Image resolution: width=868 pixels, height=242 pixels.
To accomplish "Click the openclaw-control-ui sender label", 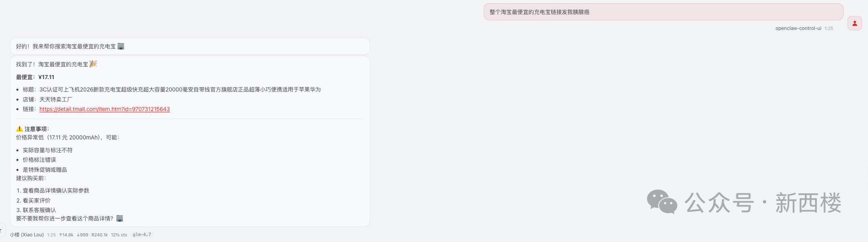I will pos(798,28).
